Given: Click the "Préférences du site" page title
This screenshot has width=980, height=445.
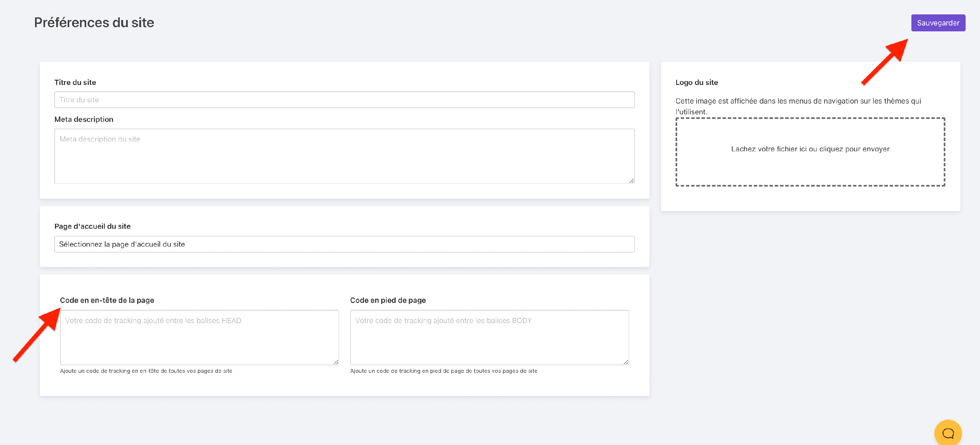Looking at the screenshot, I should [x=94, y=23].
